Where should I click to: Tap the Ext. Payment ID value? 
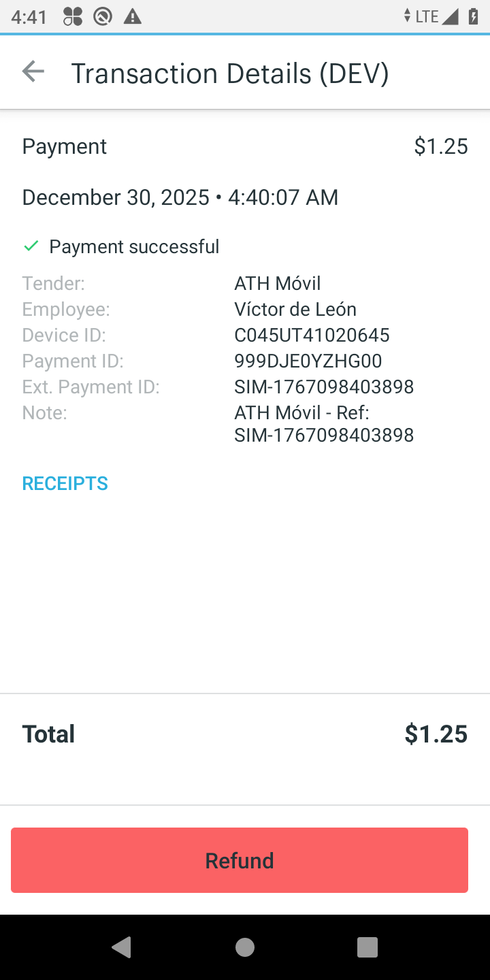tap(324, 387)
